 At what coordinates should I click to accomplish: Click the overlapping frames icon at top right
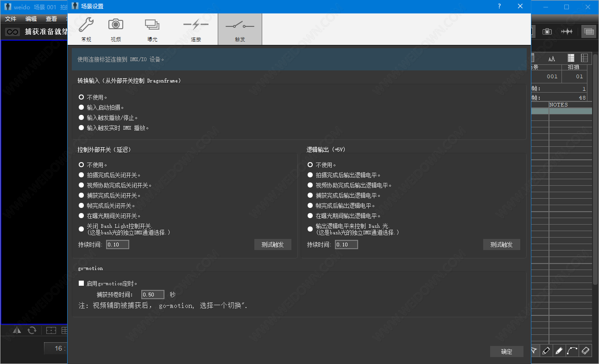[589, 31]
